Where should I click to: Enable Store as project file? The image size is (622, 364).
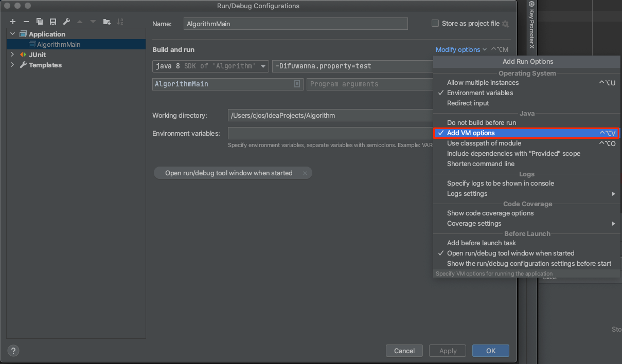[435, 23]
